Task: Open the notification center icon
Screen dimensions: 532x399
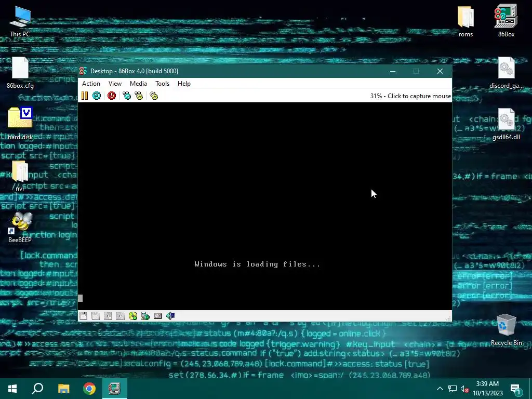Action: tap(516, 389)
